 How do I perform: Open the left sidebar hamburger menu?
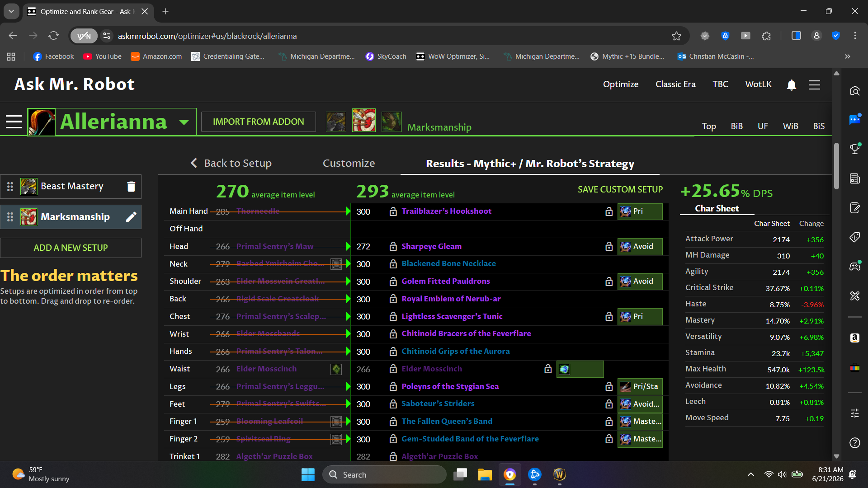[14, 122]
